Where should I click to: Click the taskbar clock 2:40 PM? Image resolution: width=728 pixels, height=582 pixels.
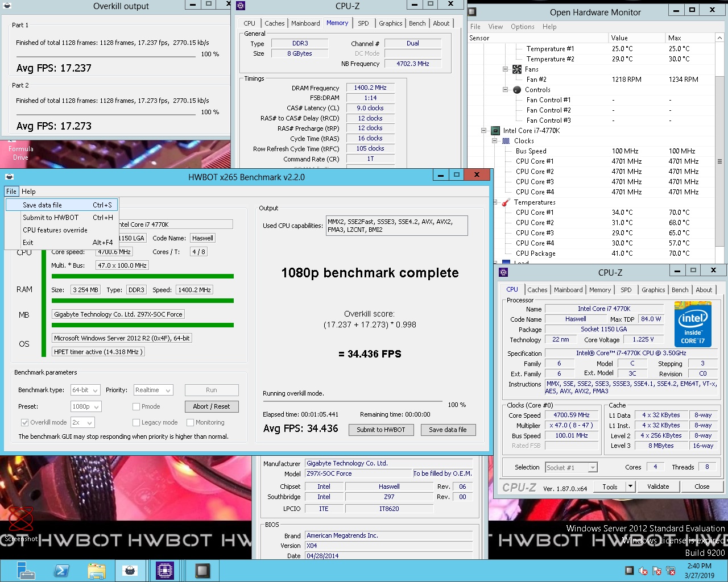tap(699, 566)
